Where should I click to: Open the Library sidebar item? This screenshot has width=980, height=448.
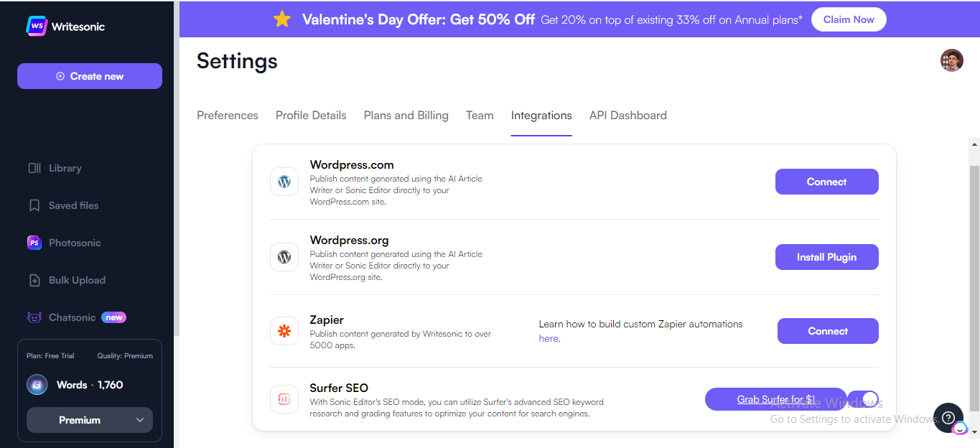pyautogui.click(x=55, y=168)
